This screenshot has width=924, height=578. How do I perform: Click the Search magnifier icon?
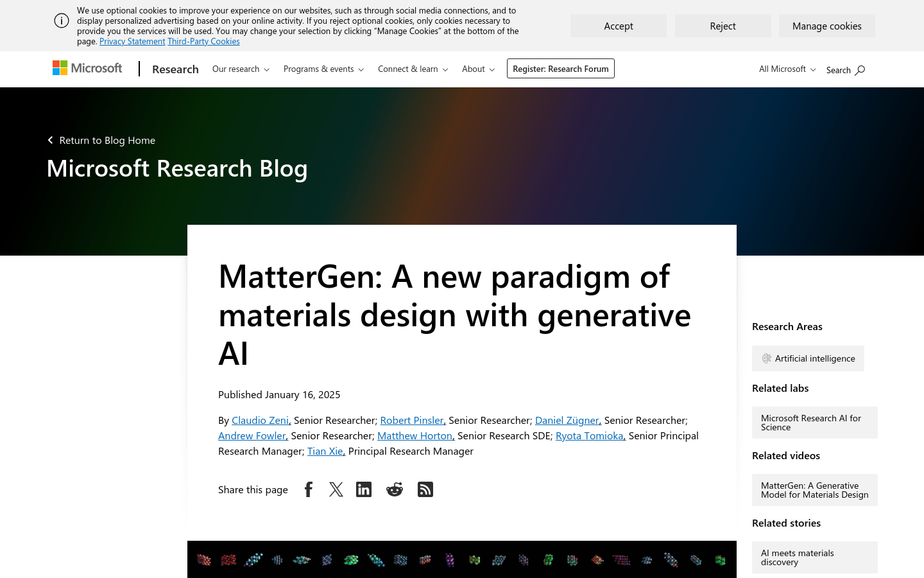(860, 70)
